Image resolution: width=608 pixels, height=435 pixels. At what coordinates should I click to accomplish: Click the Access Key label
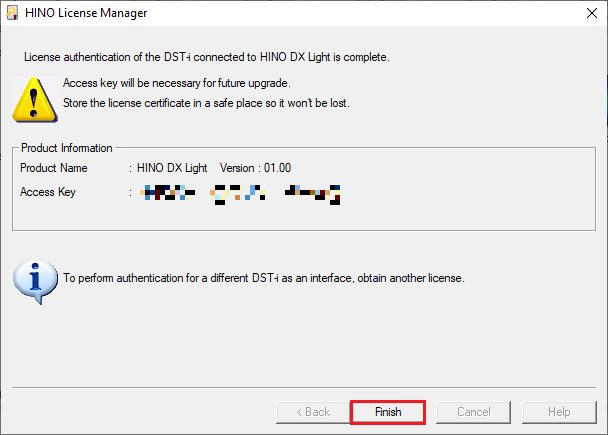(x=48, y=192)
